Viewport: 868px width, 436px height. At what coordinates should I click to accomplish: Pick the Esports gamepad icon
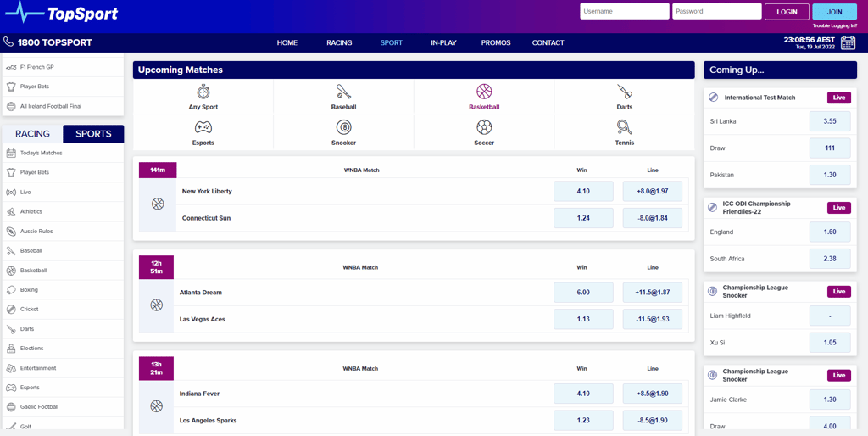(203, 127)
